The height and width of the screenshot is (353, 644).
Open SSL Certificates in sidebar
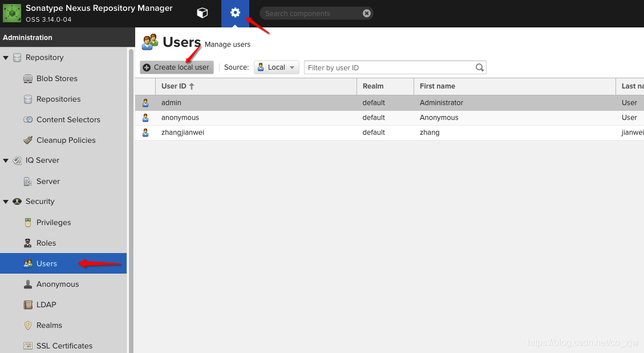[x=63, y=346]
